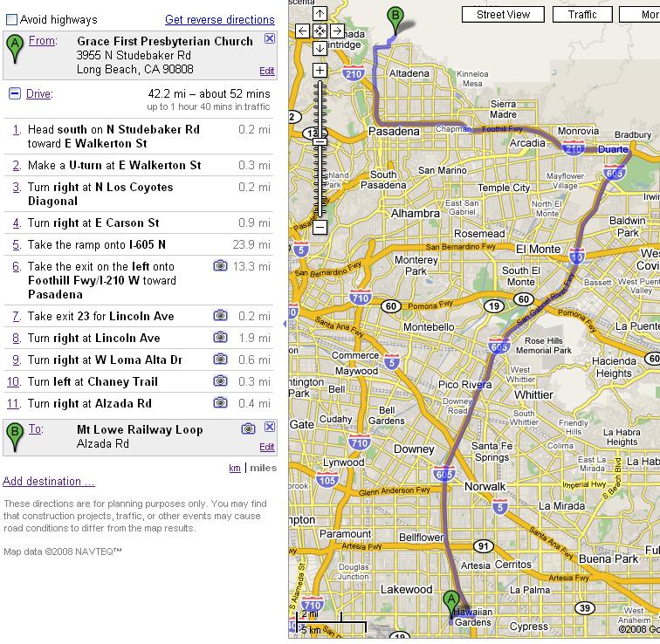Open step 9 W Loma Alta Dr
660x644 pixels.
click(139, 360)
